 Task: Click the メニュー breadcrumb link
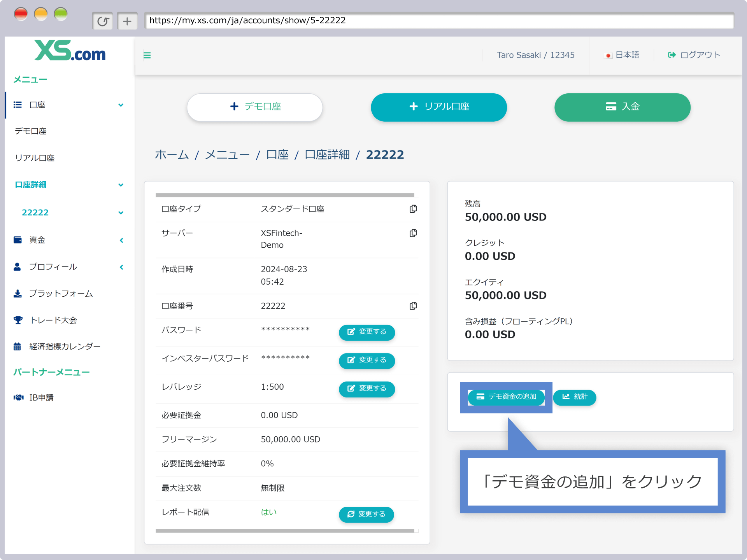(x=227, y=155)
